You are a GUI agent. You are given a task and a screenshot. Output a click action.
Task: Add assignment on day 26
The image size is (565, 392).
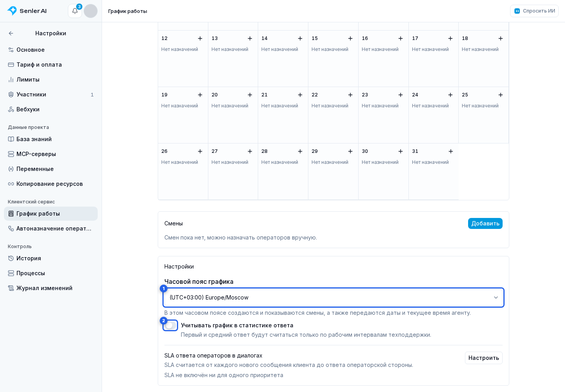pos(200,151)
